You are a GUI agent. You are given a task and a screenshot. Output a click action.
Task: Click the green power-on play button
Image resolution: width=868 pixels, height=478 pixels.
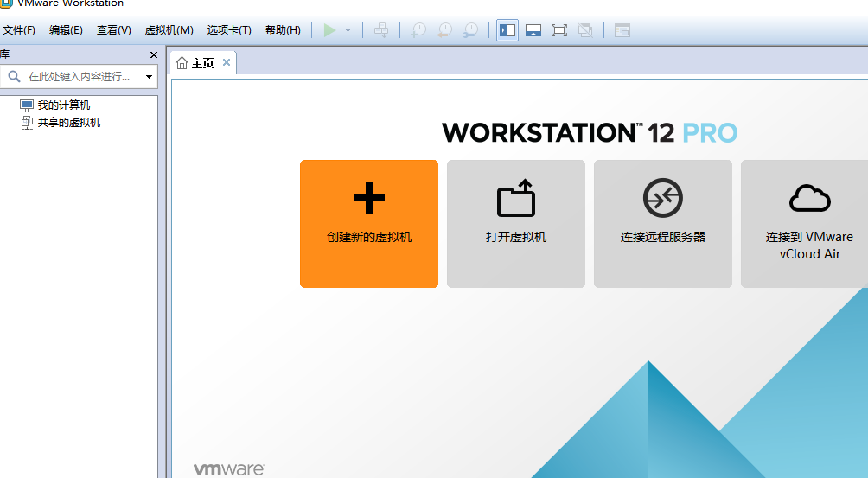point(330,30)
